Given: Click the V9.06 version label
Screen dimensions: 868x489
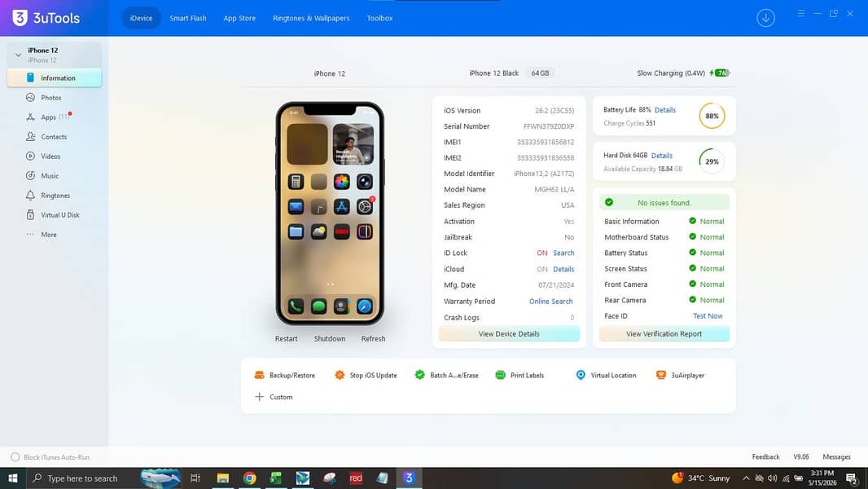Looking at the screenshot, I should pyautogui.click(x=801, y=457).
